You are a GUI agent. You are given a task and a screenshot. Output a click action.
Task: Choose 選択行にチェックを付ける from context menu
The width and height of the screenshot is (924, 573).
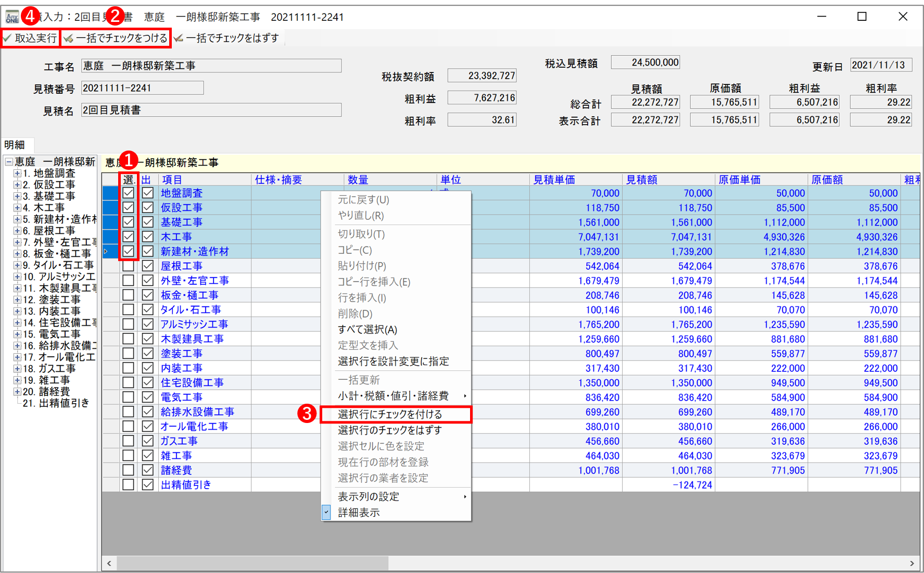pos(389,415)
